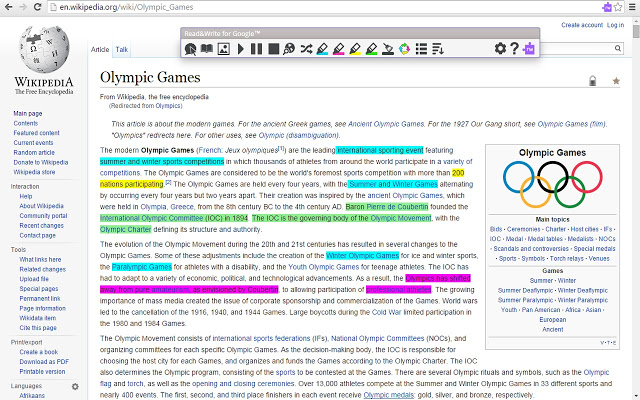Open the Printable version link

(x=42, y=371)
